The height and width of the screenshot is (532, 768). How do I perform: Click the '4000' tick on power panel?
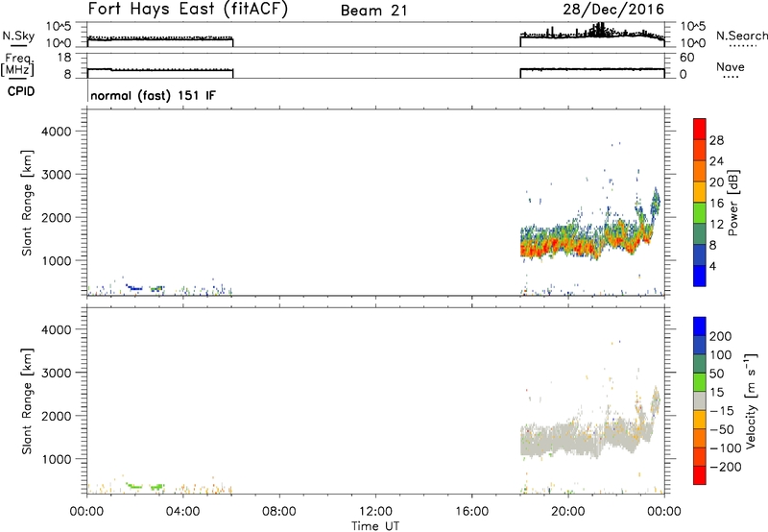56,132
